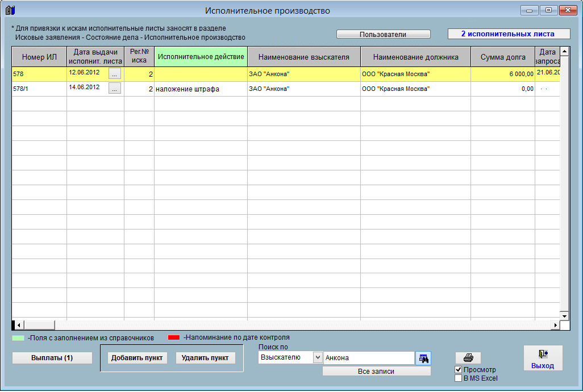Click Добавить пункт button
Screen dimensions: 583x392
point(137,358)
